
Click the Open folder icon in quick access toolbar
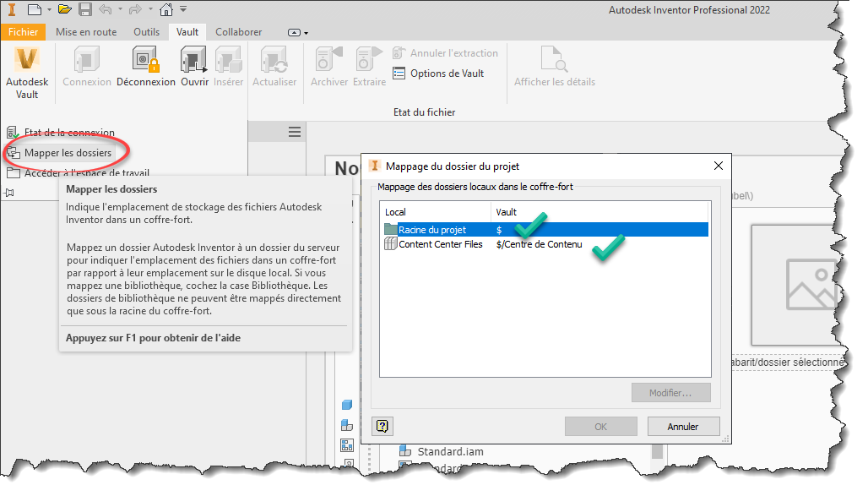point(65,9)
